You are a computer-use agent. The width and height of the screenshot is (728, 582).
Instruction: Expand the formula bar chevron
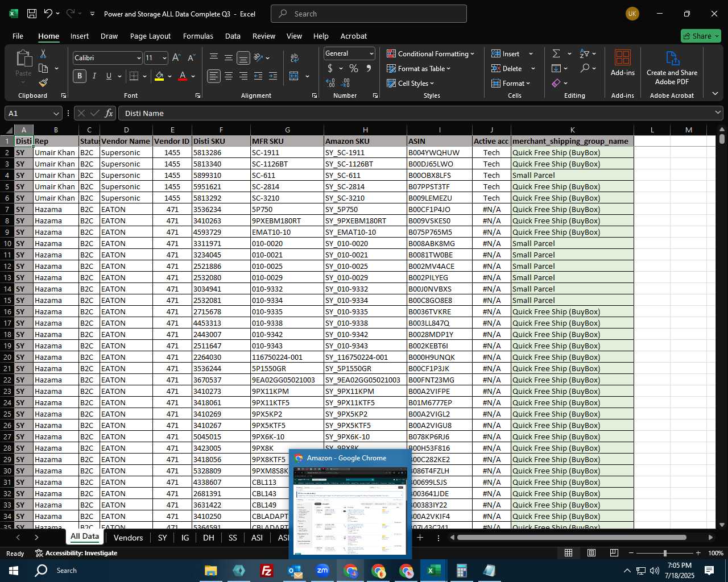[718, 113]
